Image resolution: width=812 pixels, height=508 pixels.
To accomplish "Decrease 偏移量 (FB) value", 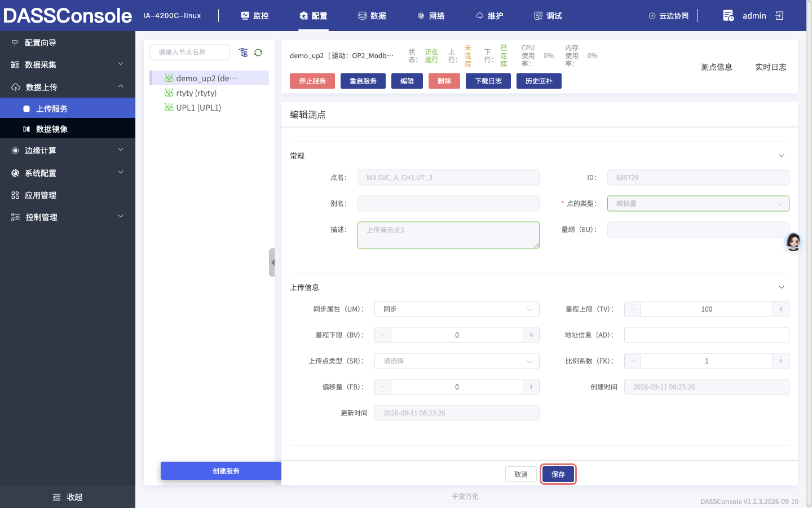I will (x=383, y=387).
